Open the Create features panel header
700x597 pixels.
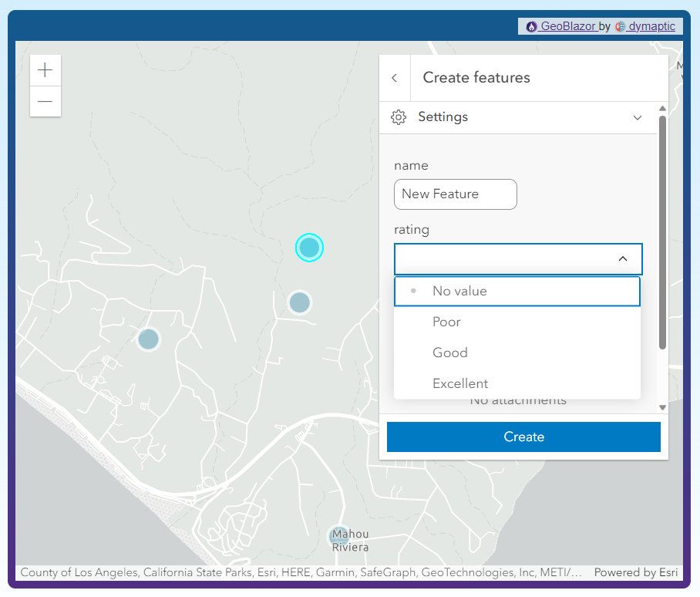point(476,77)
